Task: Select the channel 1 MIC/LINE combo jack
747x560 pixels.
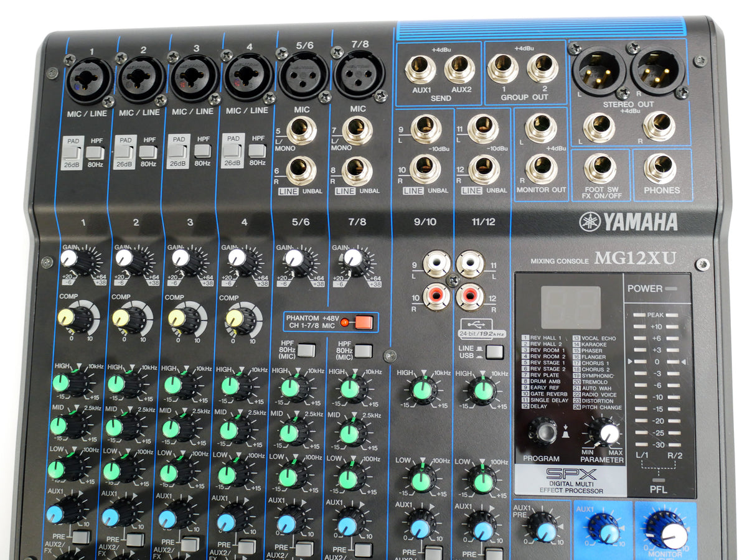Action: pyautogui.click(x=90, y=80)
